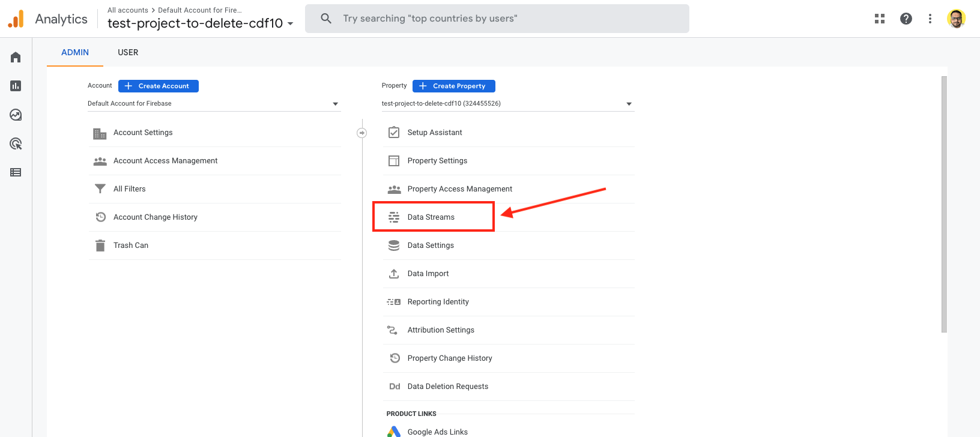Click the Create Account button
The image size is (980, 437).
pos(159,86)
